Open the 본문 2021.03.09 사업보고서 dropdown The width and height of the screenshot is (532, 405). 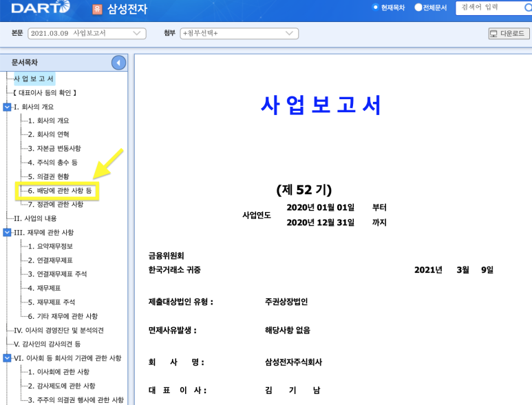[87, 33]
